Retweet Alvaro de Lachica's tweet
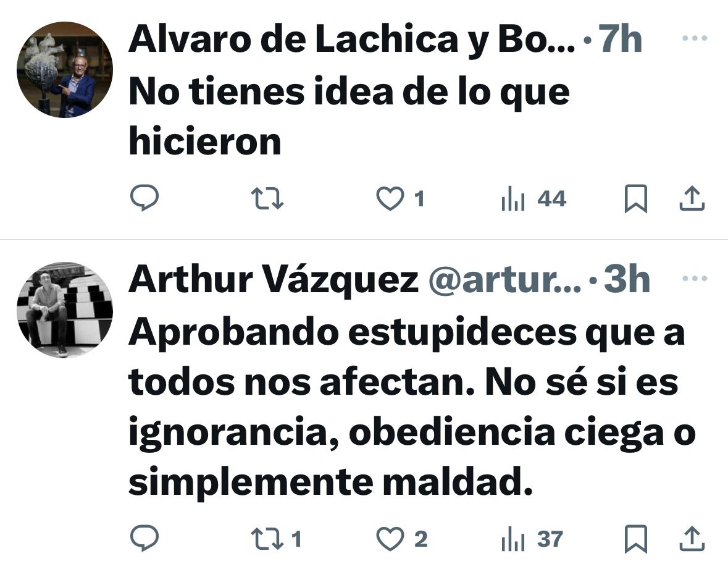Image resolution: width=728 pixels, height=577 pixels. click(x=267, y=198)
